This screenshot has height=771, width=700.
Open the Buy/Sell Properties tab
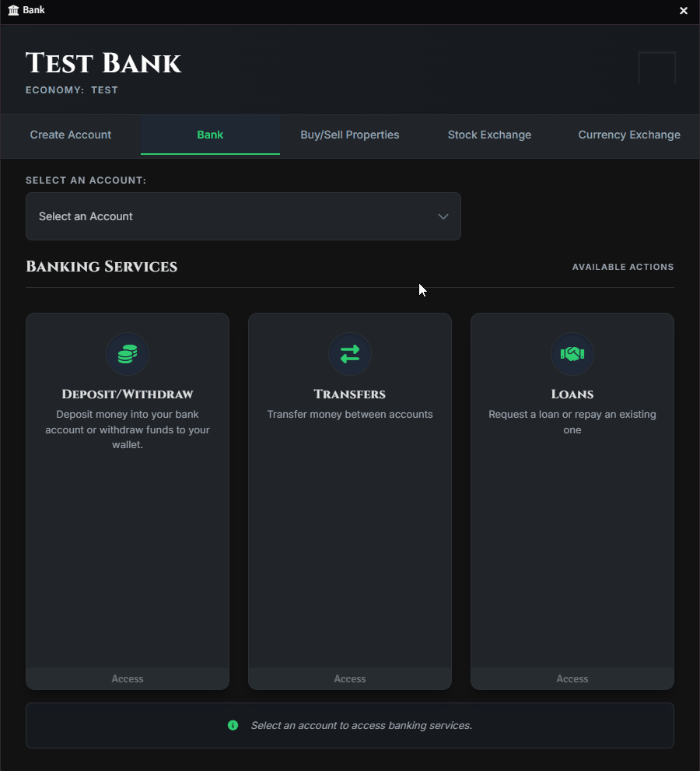point(349,135)
